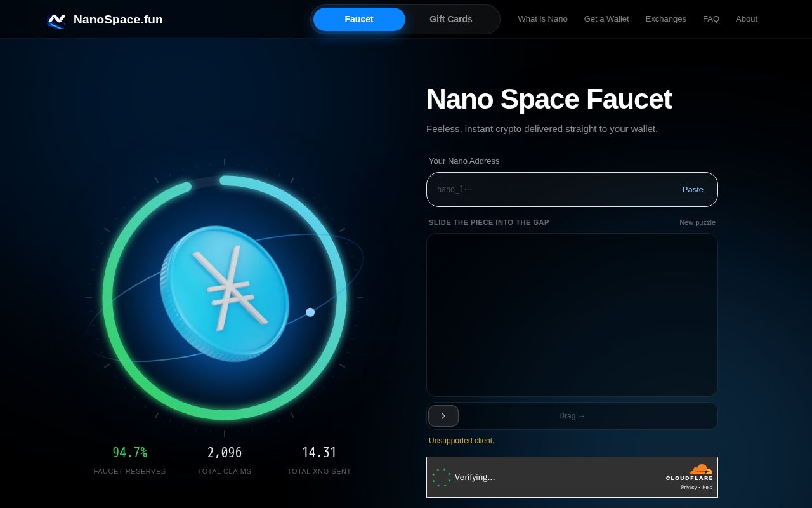
Task: Click the Nano coin graphic
Action: (225, 294)
